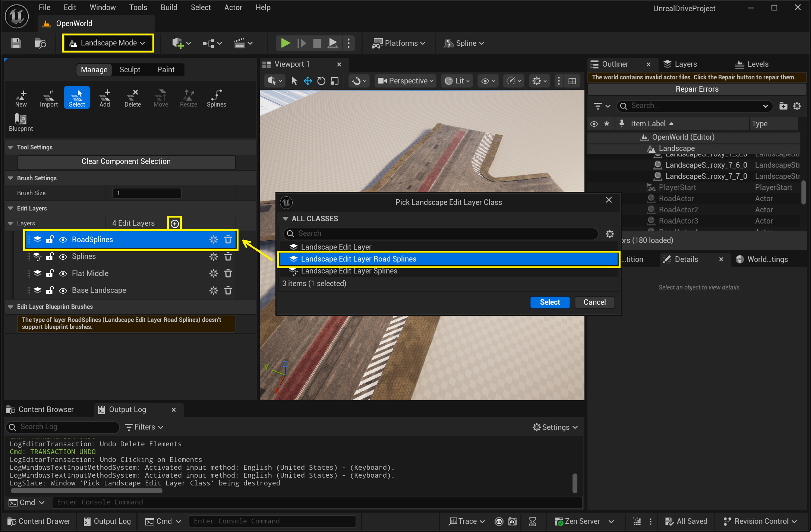The width and height of the screenshot is (811, 532).
Task: Click the Select landscape component tool
Action: (77, 98)
